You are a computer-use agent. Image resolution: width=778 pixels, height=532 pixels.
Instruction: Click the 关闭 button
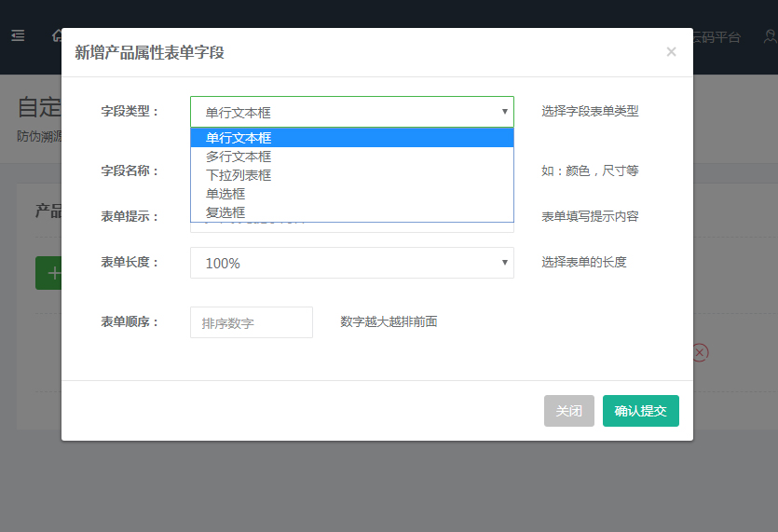click(x=568, y=411)
